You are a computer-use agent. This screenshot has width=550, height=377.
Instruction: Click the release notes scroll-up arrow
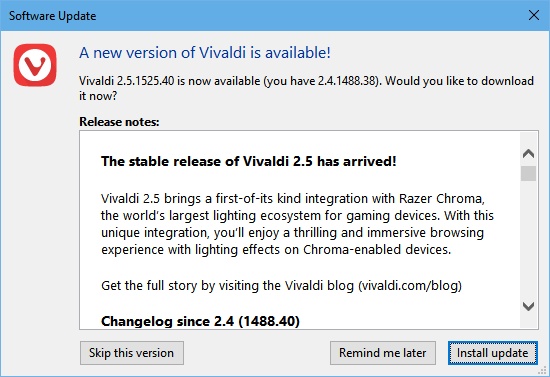coord(528,154)
